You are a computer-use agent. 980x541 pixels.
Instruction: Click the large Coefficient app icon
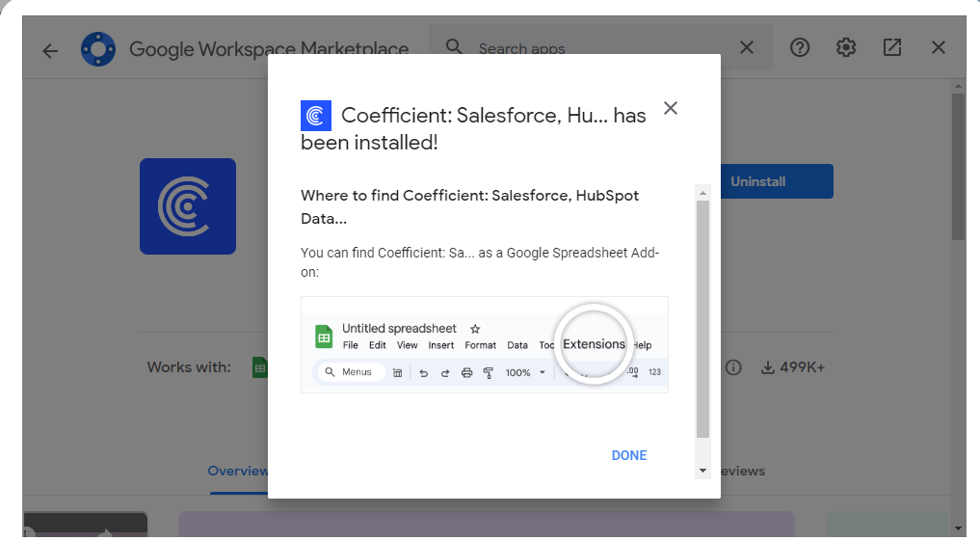pyautogui.click(x=188, y=206)
